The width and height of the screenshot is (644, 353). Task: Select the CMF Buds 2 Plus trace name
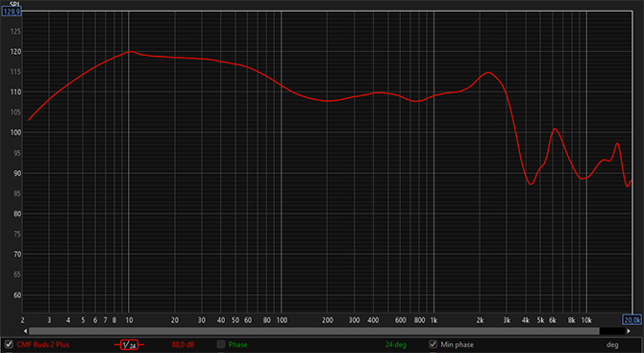point(43,344)
